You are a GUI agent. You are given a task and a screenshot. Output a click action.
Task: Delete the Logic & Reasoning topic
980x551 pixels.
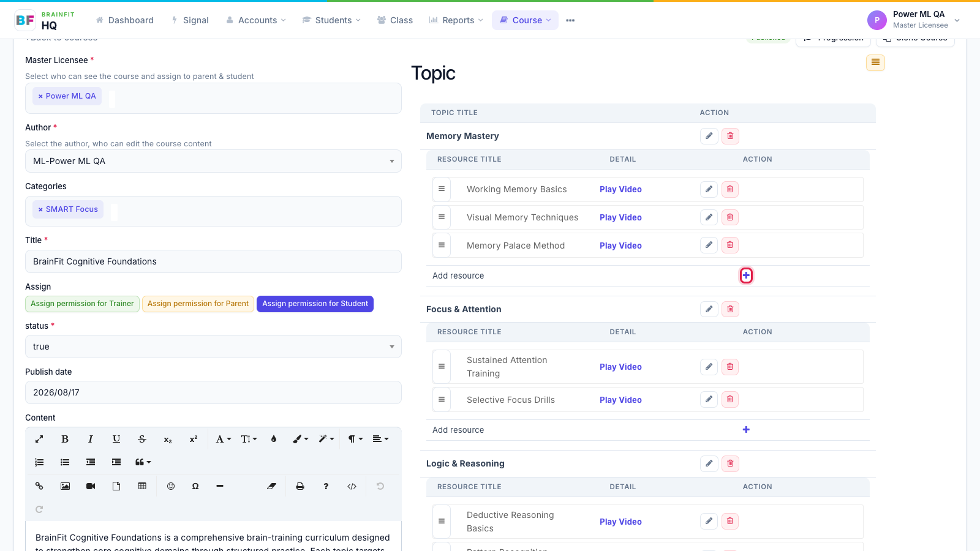click(x=730, y=463)
